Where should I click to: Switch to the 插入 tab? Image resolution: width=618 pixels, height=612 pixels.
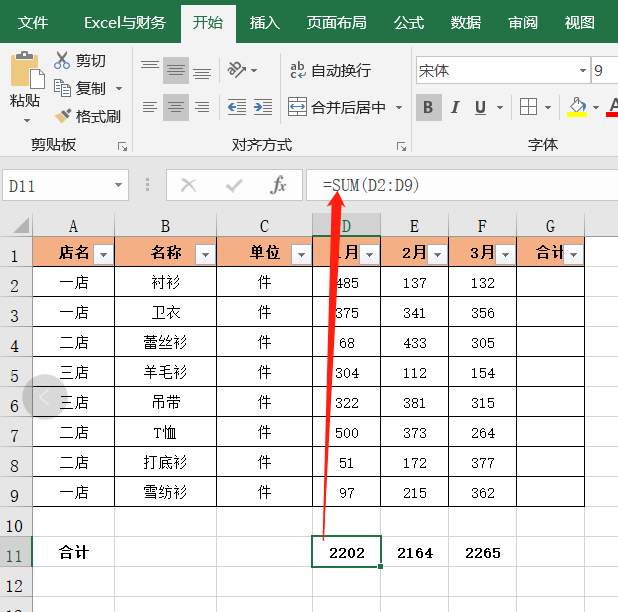(x=265, y=22)
